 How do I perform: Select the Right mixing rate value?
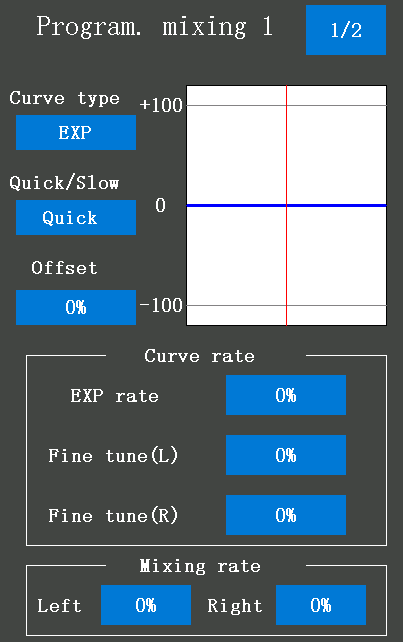(321, 605)
